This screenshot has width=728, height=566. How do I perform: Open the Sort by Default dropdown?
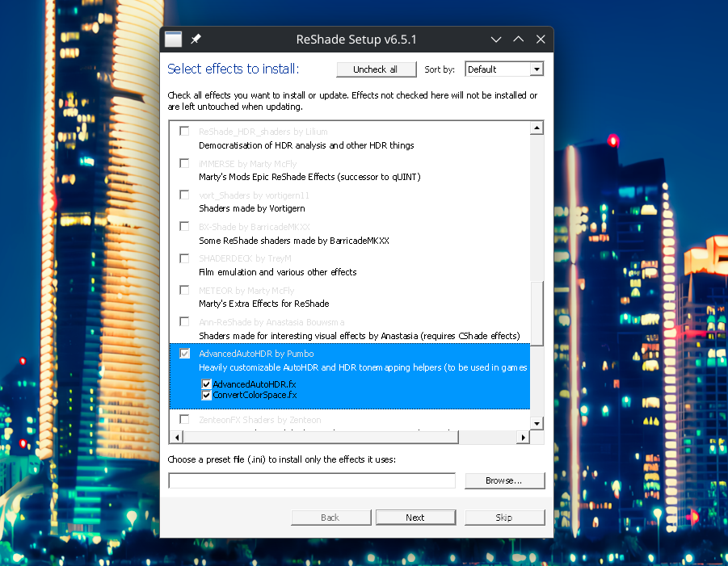click(504, 69)
